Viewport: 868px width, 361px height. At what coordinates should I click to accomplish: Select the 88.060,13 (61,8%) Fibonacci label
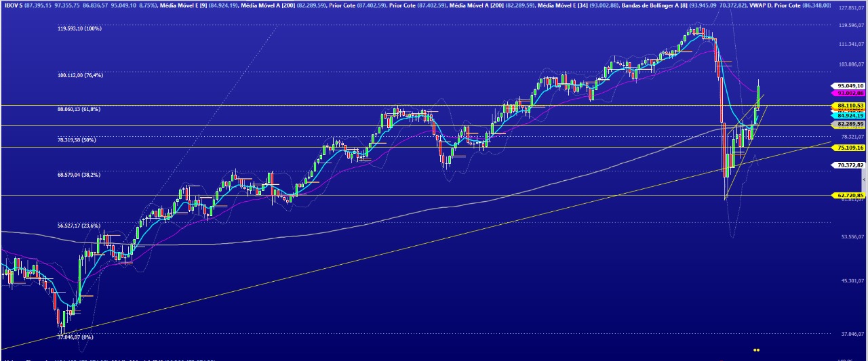click(79, 109)
